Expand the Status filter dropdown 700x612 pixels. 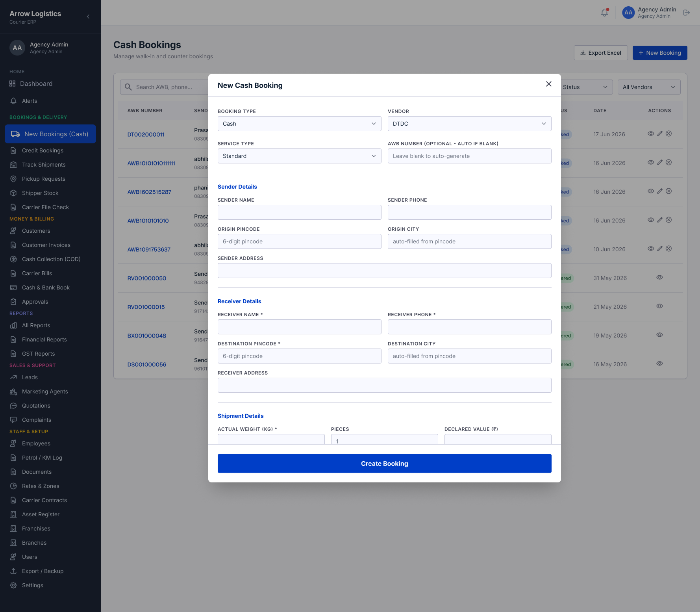click(587, 87)
